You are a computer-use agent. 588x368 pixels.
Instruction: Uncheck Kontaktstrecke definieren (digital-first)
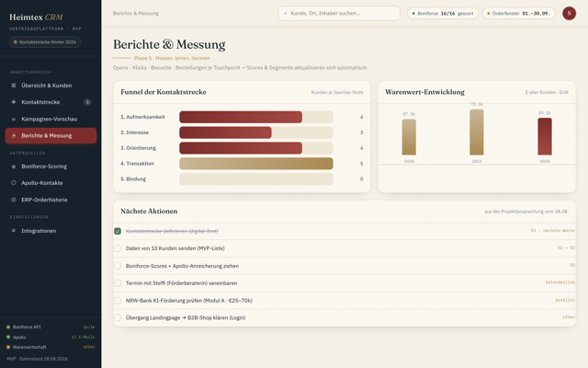pyautogui.click(x=118, y=231)
